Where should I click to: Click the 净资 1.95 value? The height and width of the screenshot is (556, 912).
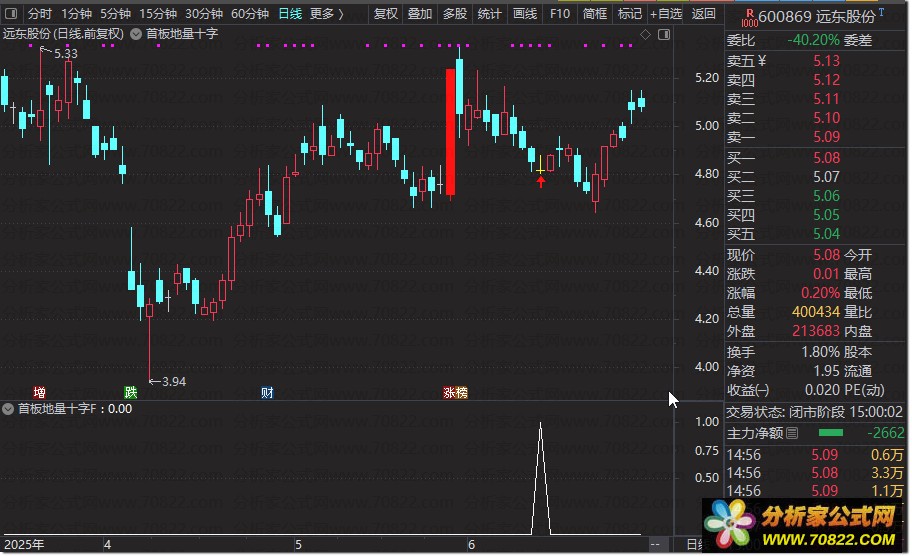(x=826, y=371)
